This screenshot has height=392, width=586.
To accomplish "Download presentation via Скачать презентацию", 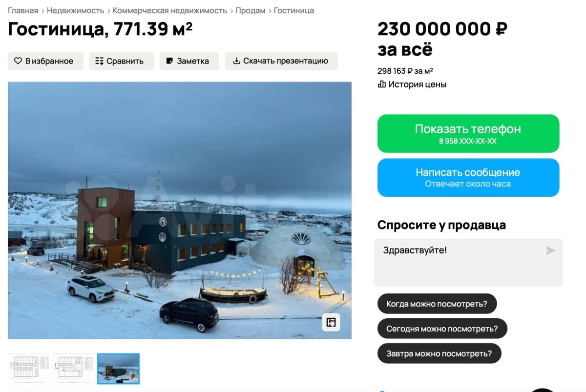I will click(x=281, y=61).
